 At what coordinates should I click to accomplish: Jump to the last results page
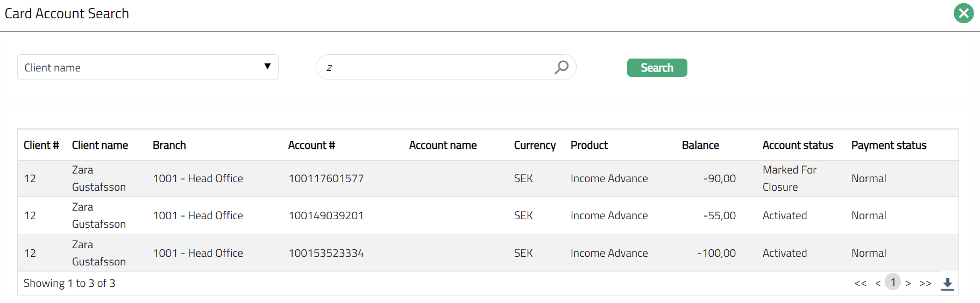pyautogui.click(x=925, y=284)
